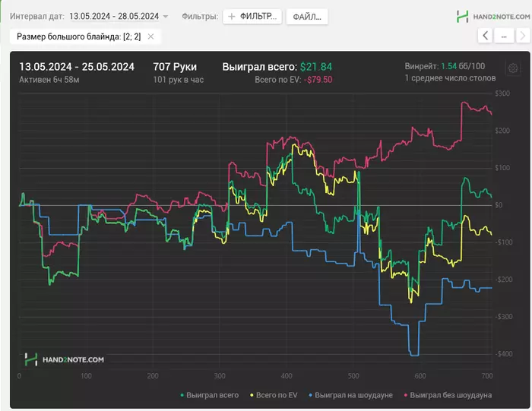Add a new filter with ФИЛЬТР button

(x=252, y=16)
